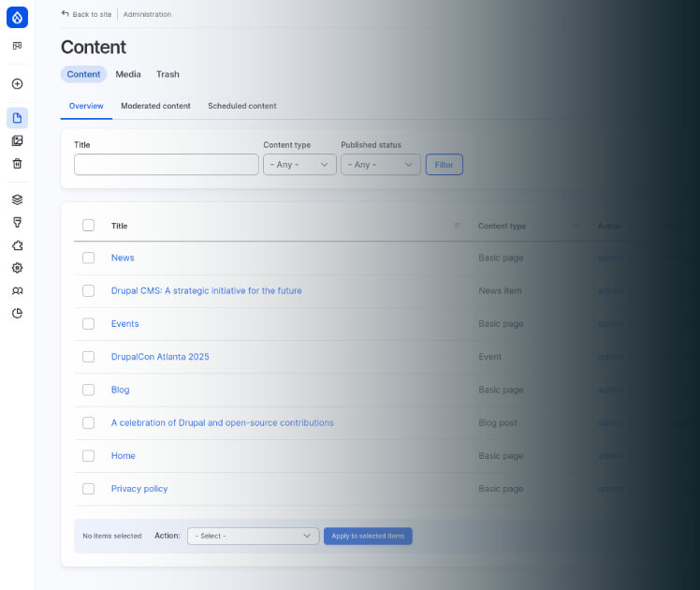The height and width of the screenshot is (590, 700).
Task: Click the Event content type cell
Action: [x=490, y=357]
